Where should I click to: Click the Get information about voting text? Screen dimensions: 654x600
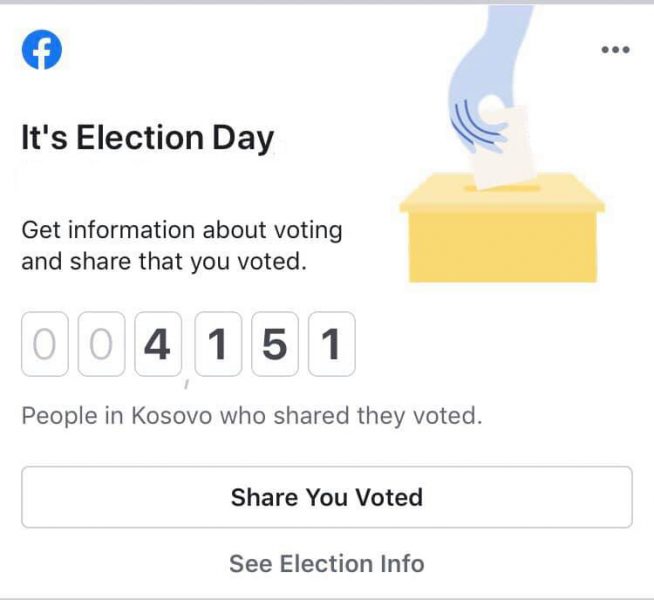click(182, 230)
